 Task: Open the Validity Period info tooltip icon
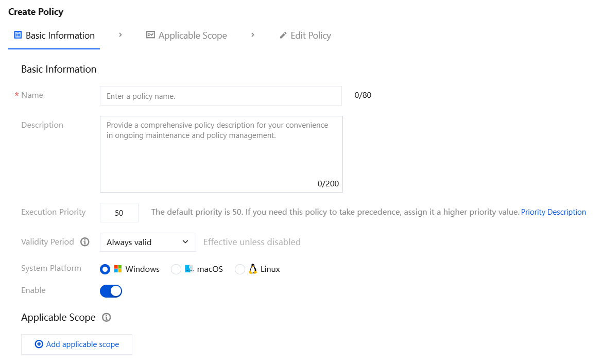(84, 242)
